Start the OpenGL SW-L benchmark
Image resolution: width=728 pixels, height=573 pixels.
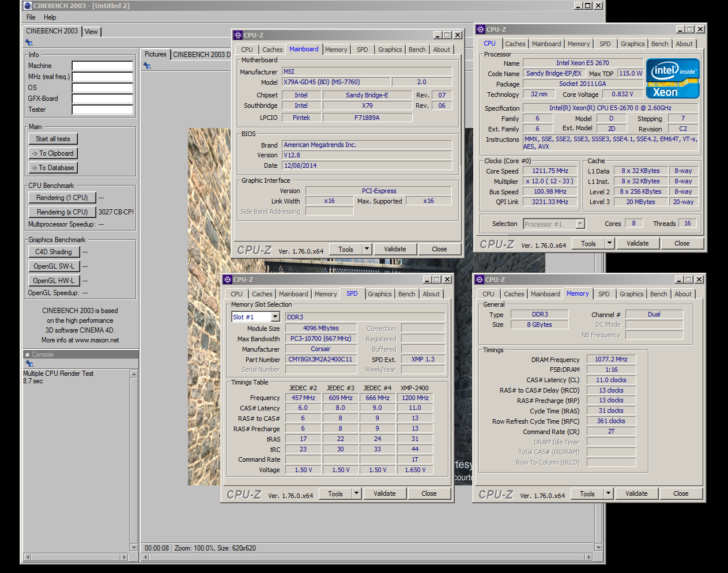coord(54,266)
